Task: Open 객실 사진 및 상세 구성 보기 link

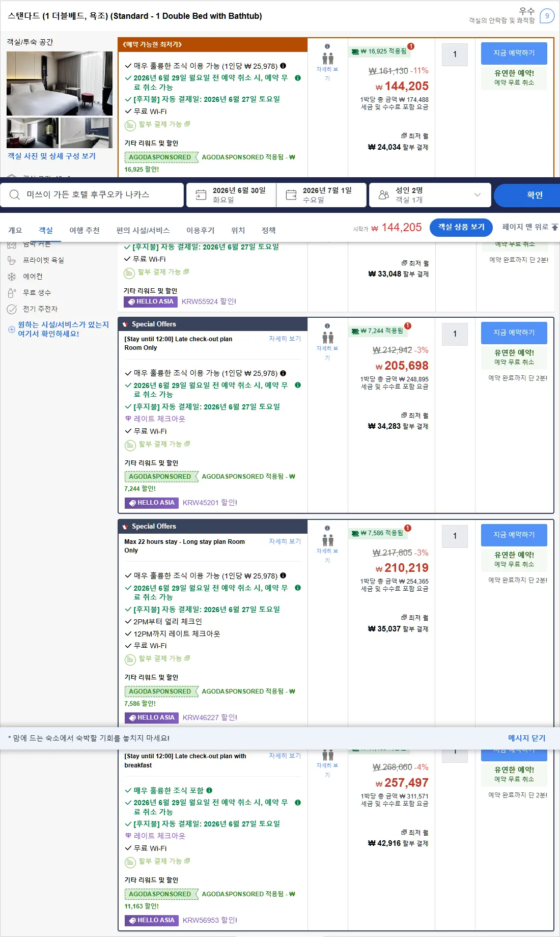Action: tap(51, 156)
